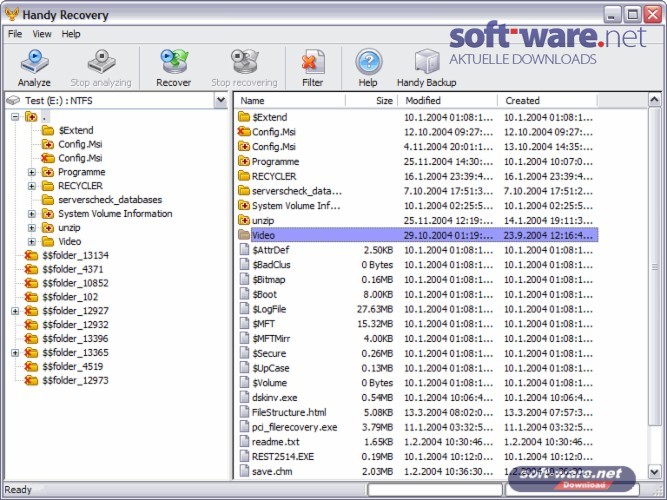667x500 pixels.
Task: Click the save.chm file icon
Action: point(244,471)
